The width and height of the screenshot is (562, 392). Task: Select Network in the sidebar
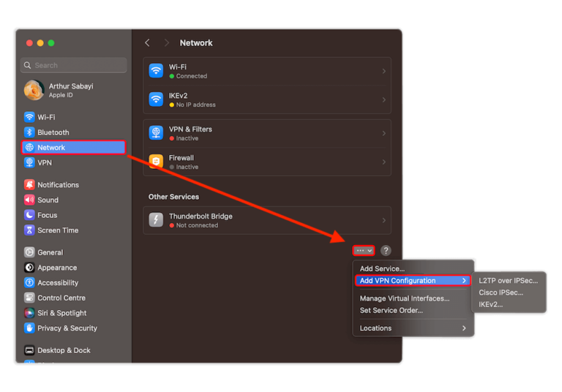click(73, 147)
